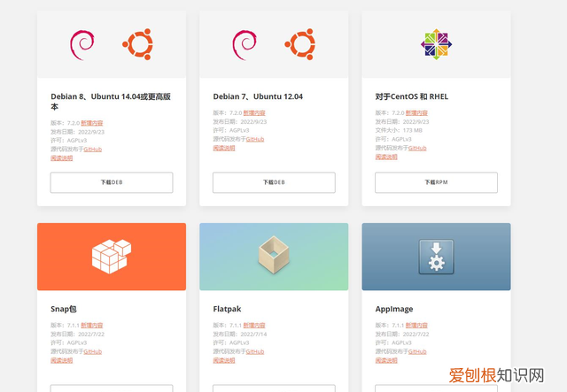Open GitHub link in Flatpak card
This screenshot has width=567, height=392.
[x=255, y=351]
